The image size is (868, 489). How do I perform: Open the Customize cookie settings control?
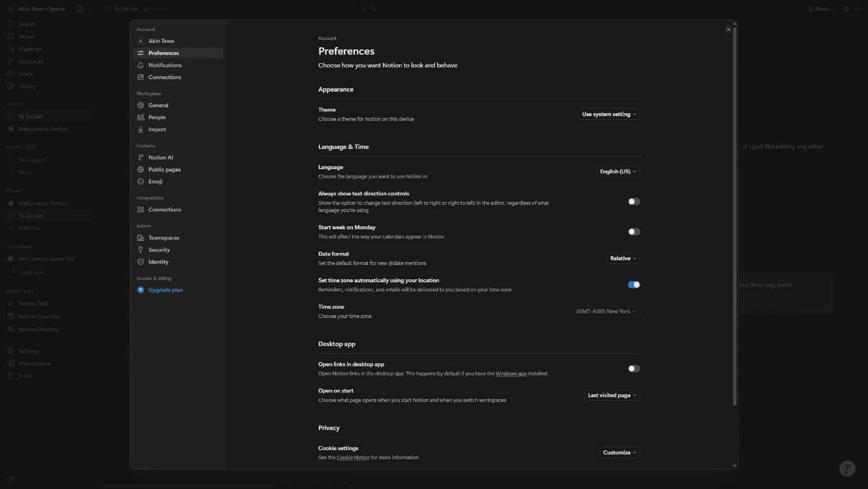pos(619,453)
